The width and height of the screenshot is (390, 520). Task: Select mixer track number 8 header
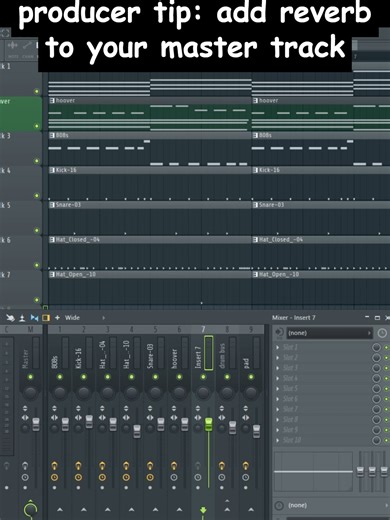pos(227,330)
